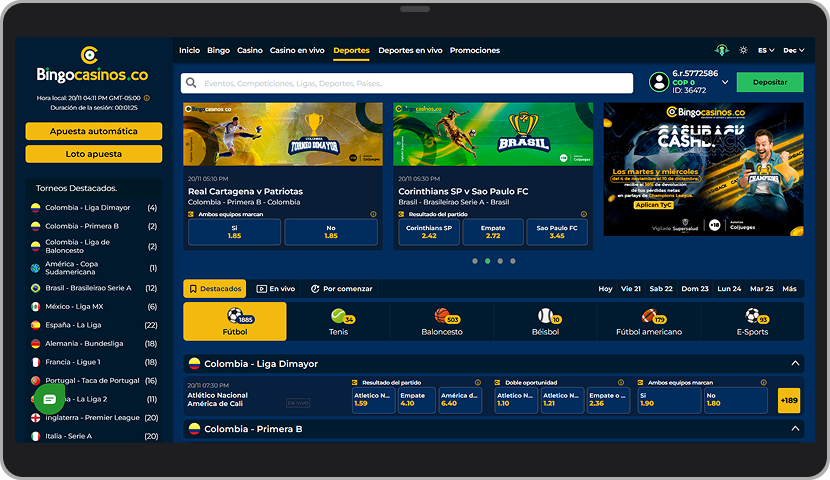The image size is (830, 480).
Task: Open the Torneo Dimayor banner image
Action: (x=283, y=134)
